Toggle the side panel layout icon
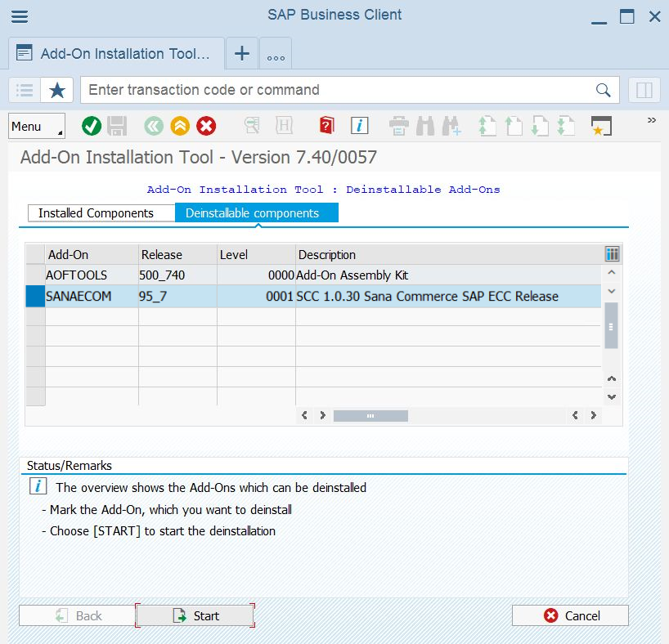This screenshot has height=644, width=669. click(x=644, y=90)
